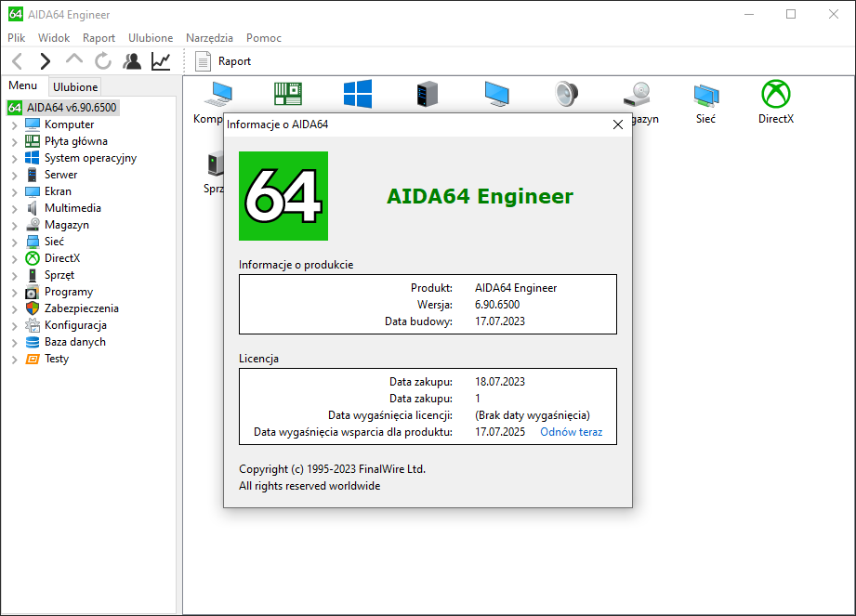Click Programy icon in sidebar tree
Viewport: 856px width, 616px height.
[x=33, y=292]
